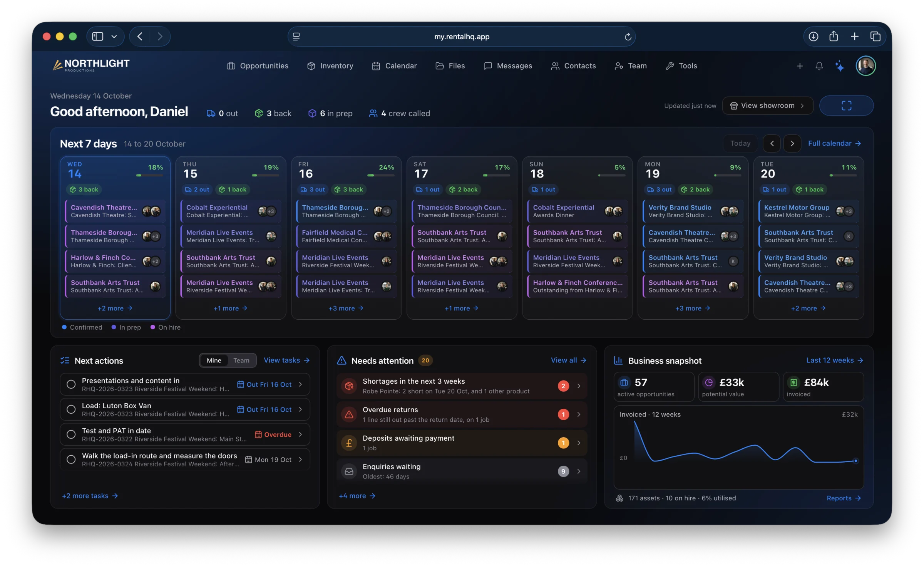Check off Walk the load-in route task
Viewport: 924px width, 567px height.
[x=71, y=460]
